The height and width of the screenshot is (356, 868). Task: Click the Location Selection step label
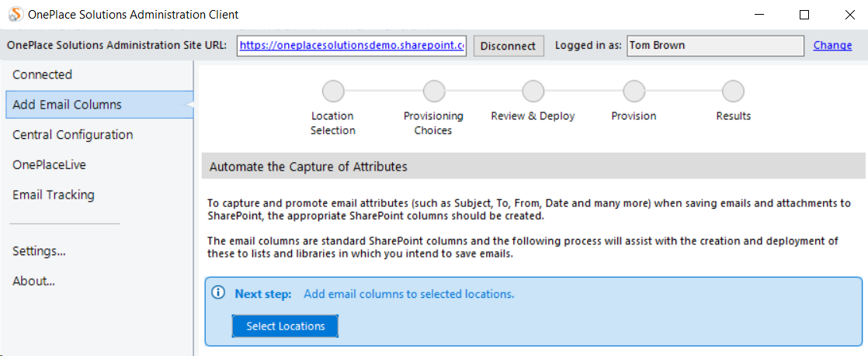tap(333, 123)
